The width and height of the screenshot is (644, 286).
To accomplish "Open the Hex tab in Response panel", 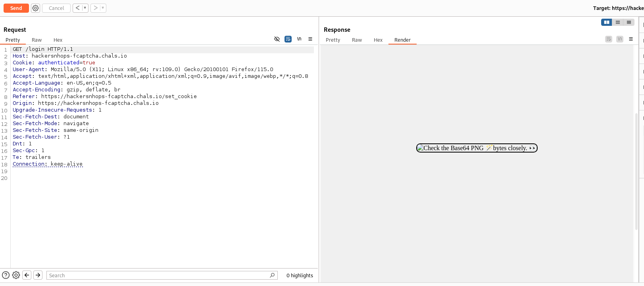I will (x=378, y=40).
